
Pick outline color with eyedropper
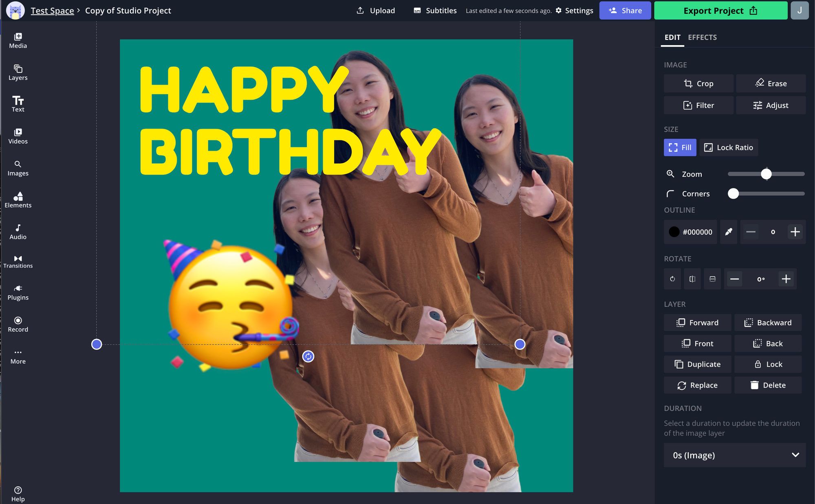tap(729, 232)
